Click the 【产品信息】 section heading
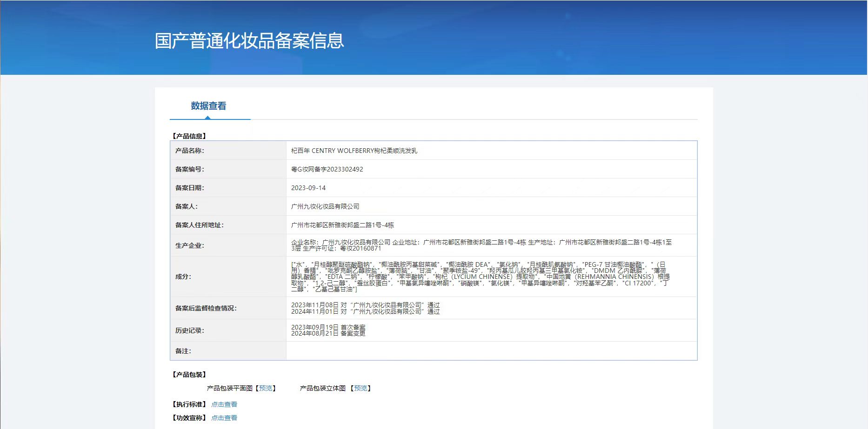Viewport: 868px width, 429px height. tap(189, 136)
